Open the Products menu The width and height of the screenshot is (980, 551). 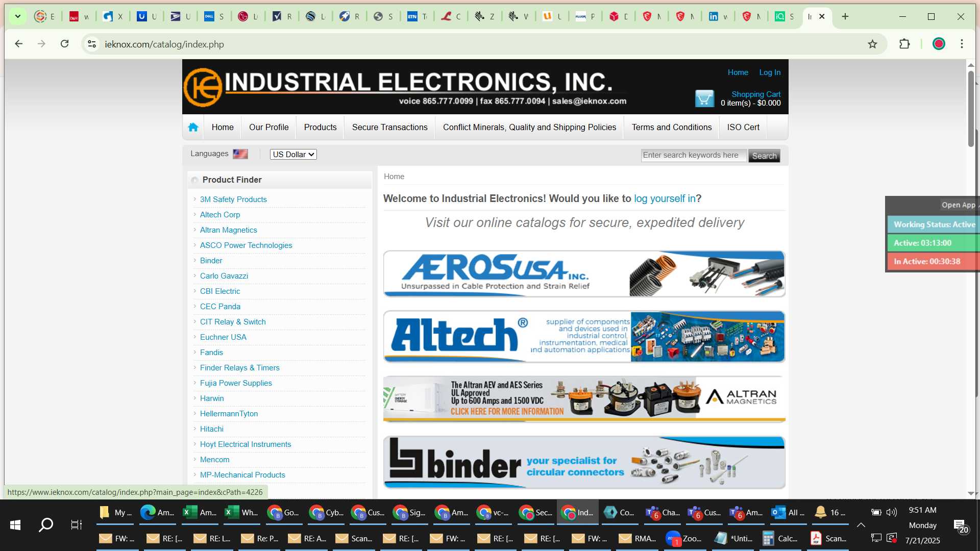tap(320, 127)
